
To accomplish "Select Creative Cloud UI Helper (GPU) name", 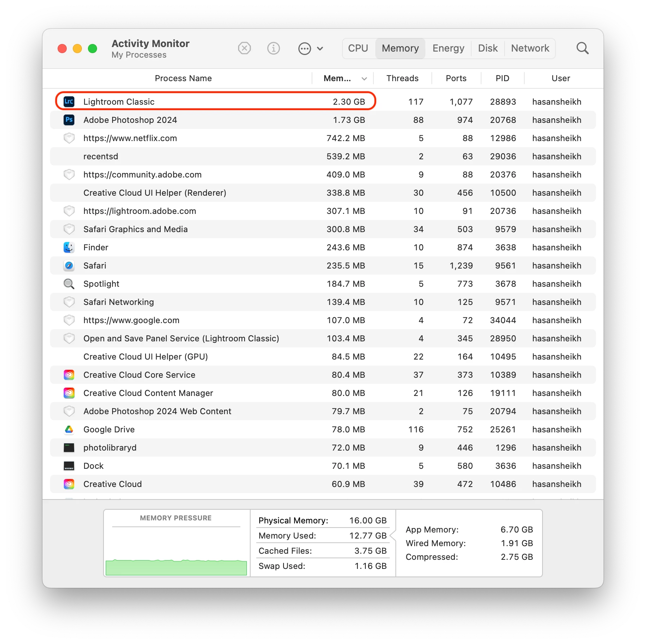I will (x=146, y=357).
